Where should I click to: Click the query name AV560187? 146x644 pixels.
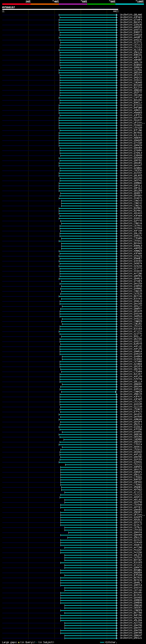pyautogui.click(x=8, y=7)
